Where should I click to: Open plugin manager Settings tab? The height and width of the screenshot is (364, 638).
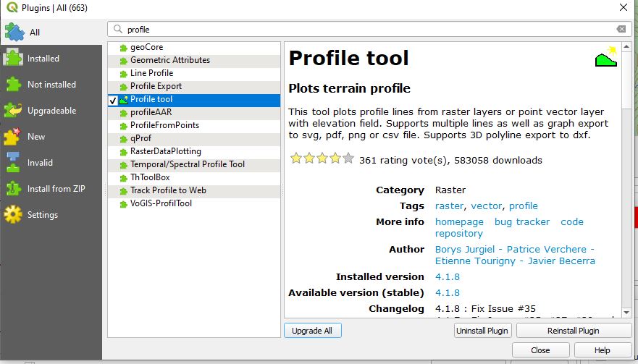point(51,215)
